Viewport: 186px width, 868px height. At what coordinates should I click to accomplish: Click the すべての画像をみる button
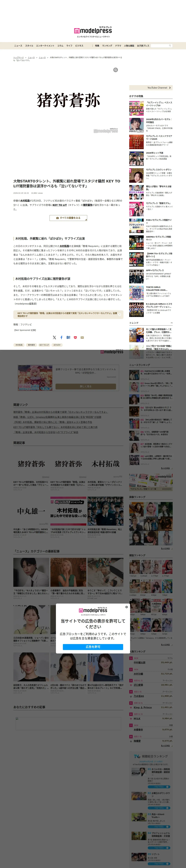click(68, 218)
